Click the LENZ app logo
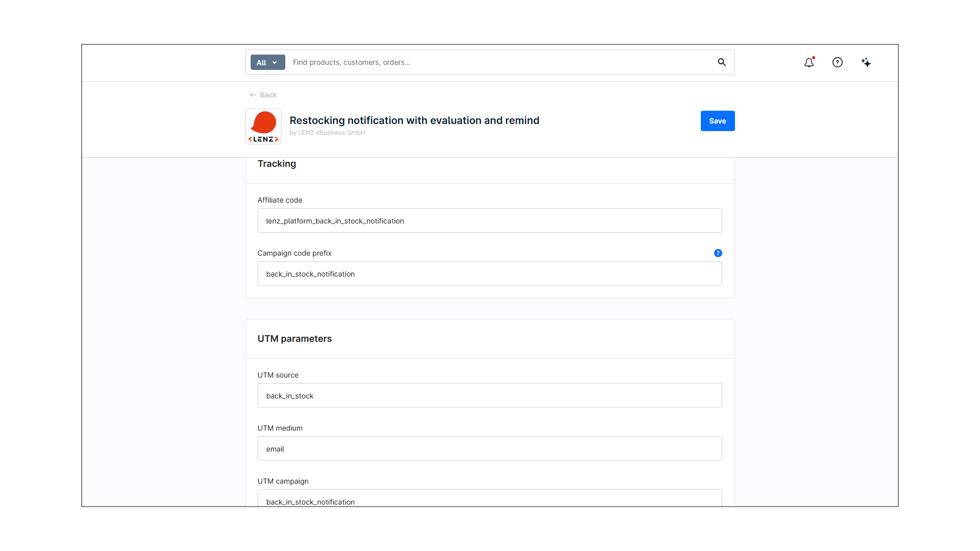This screenshot has width=980, height=551. tap(263, 126)
